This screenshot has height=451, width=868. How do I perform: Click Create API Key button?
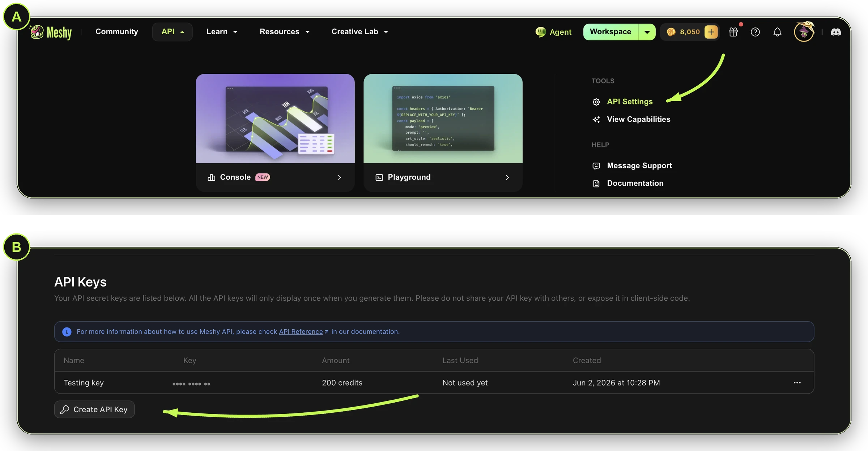pos(94,409)
